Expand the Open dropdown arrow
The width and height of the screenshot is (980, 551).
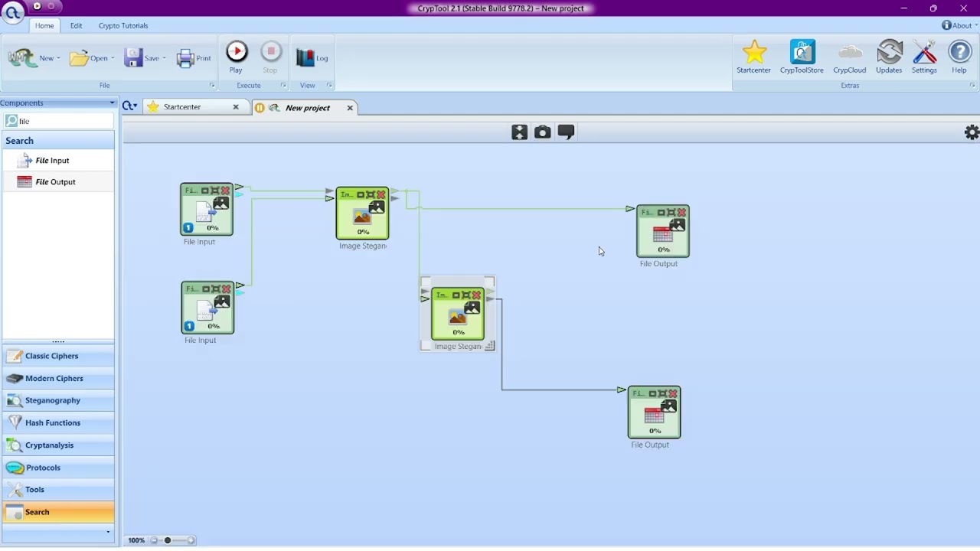coord(113,58)
